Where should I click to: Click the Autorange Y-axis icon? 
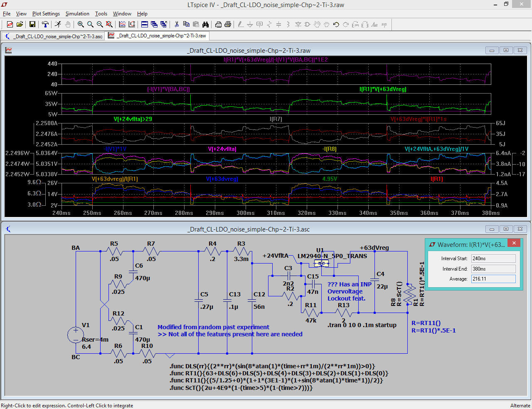pos(132,25)
